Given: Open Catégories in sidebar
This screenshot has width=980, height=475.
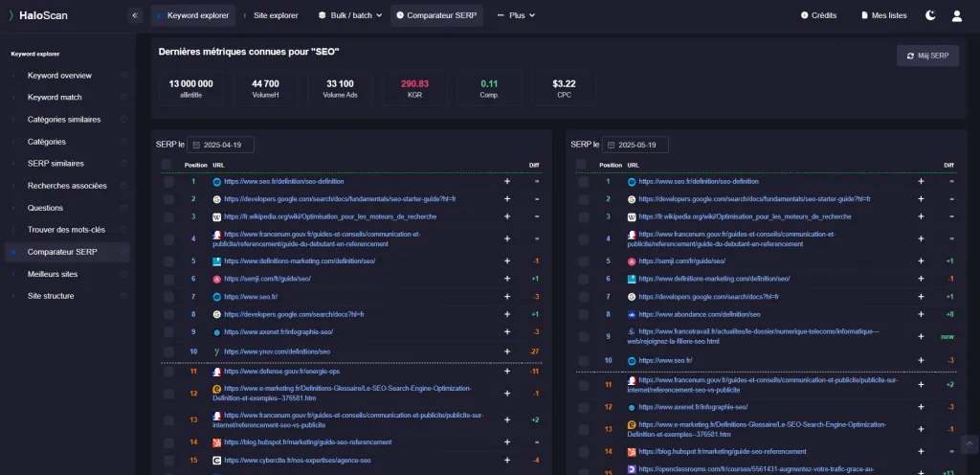Looking at the screenshot, I should coord(46,142).
